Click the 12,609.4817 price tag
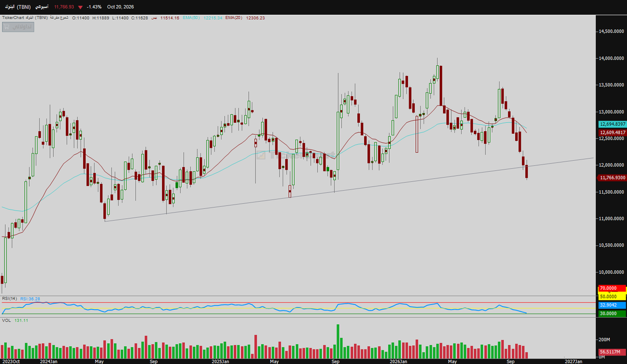This screenshot has width=627, height=364. [x=613, y=132]
